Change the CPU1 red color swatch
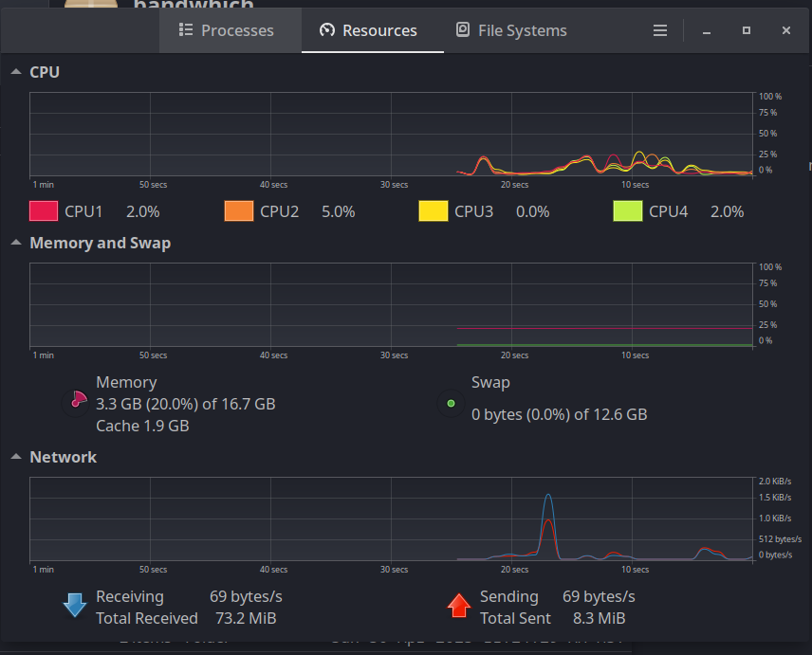Viewport: 812px width, 655px height. 44,211
